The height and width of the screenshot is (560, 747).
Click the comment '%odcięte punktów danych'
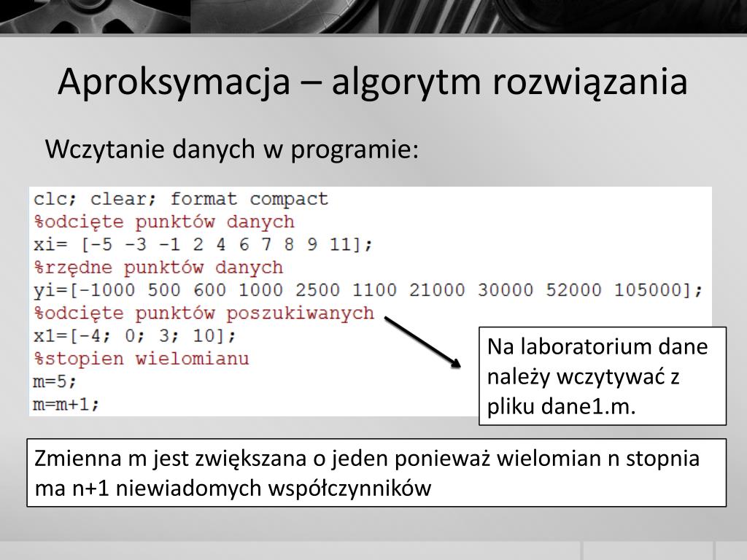pos(164,222)
